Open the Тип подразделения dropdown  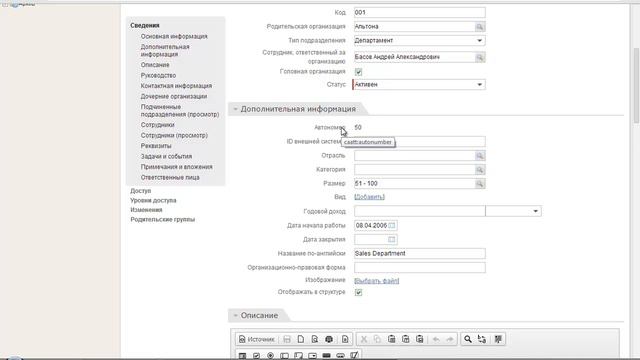coord(480,40)
